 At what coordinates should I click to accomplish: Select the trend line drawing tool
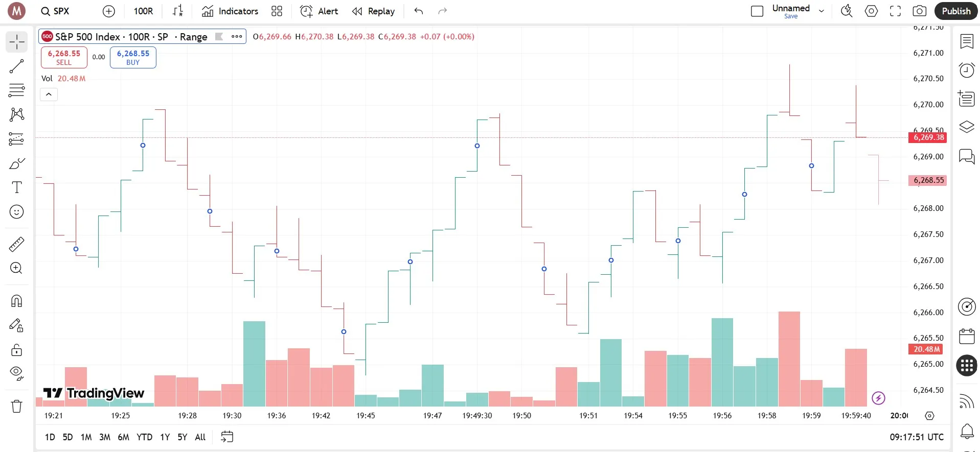tap(16, 66)
